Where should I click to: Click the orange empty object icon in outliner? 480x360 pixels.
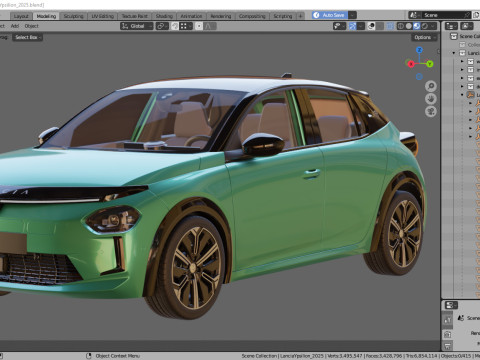coord(470,95)
